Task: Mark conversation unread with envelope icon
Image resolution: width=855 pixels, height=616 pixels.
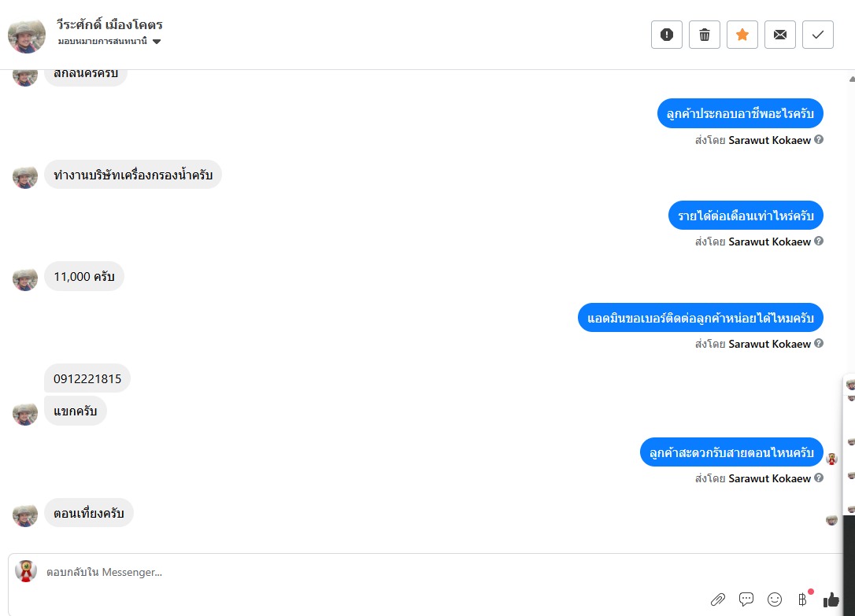Action: pos(779,35)
